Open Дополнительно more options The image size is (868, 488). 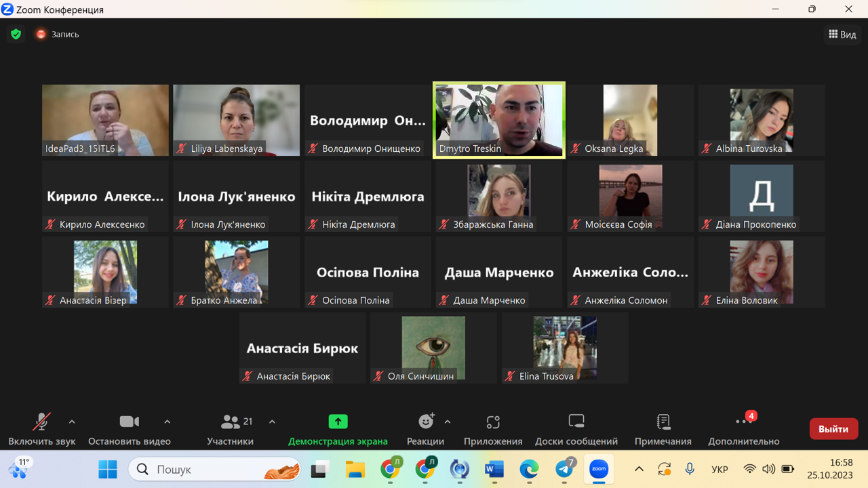click(x=744, y=430)
